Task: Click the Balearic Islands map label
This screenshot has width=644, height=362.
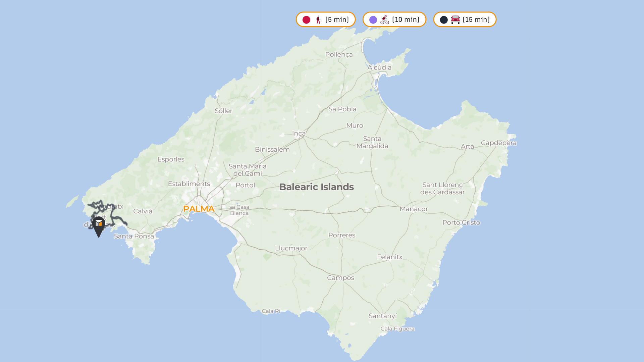Action: pos(316,187)
